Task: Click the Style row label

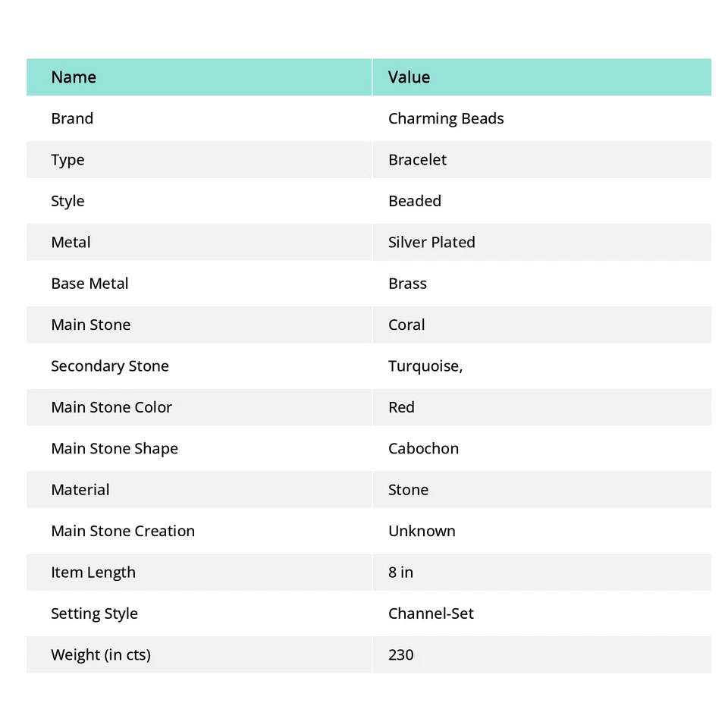Action: [67, 201]
